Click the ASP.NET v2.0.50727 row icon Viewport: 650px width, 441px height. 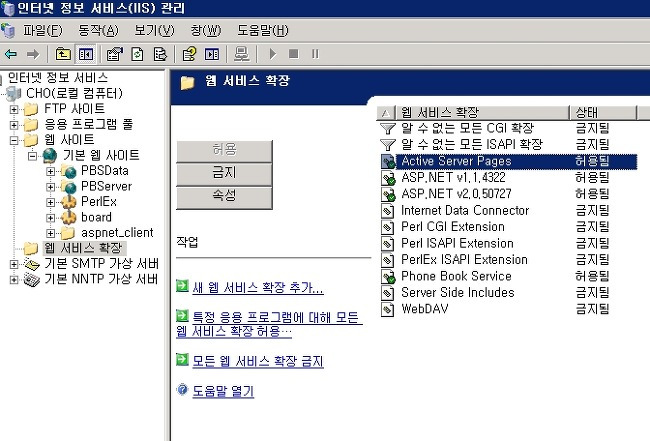(x=388, y=194)
